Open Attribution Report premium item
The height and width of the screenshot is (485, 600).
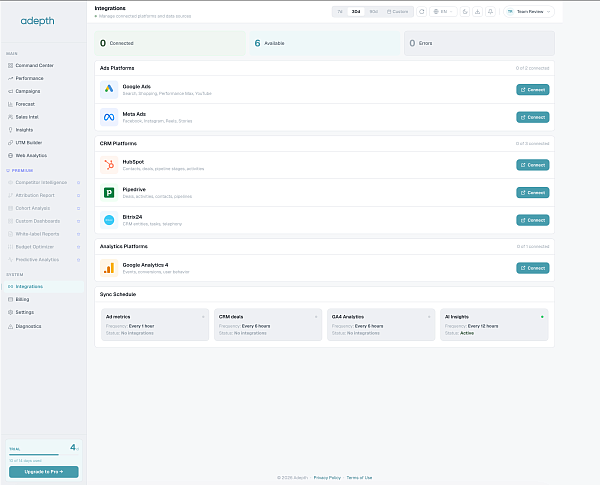[44, 195]
